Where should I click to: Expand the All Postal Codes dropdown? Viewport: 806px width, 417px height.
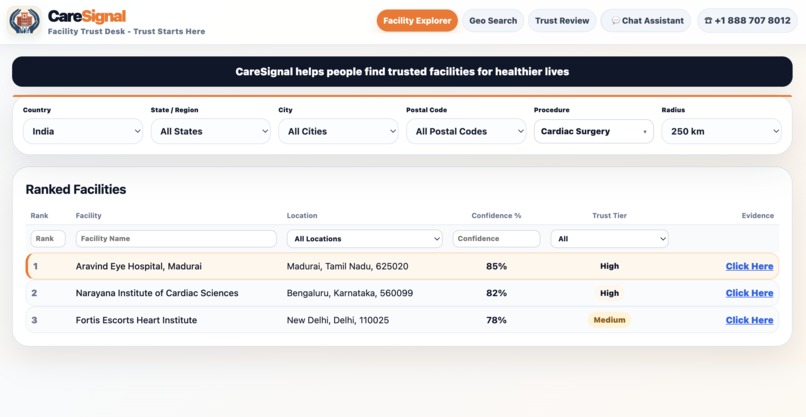(466, 131)
